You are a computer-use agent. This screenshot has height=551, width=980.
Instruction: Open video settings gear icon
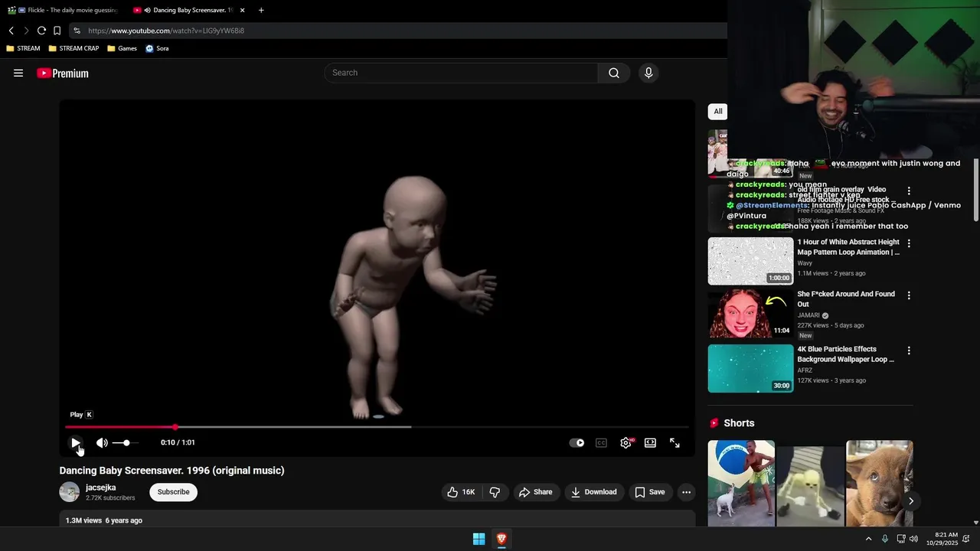(626, 442)
